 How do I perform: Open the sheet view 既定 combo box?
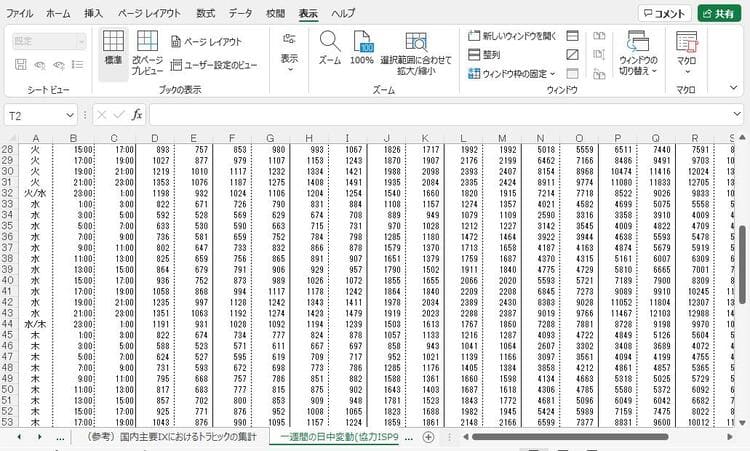49,42
